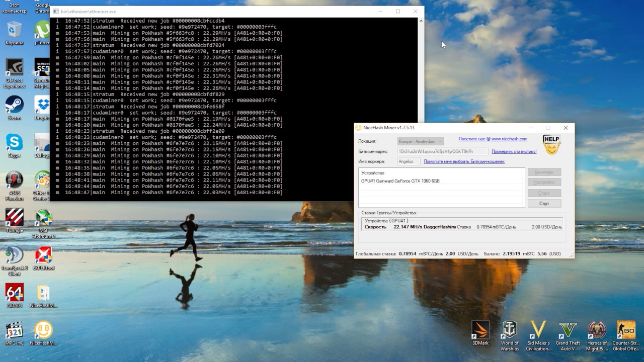Click the Настройки button
The width and height of the screenshot is (644, 362).
[x=544, y=182]
